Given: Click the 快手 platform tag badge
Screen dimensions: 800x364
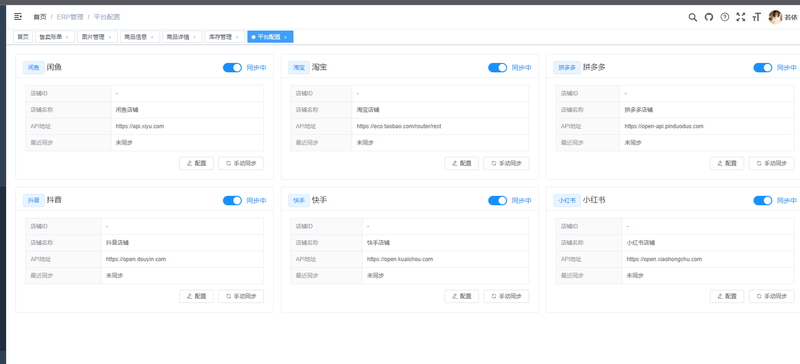Looking at the screenshot, I should tap(299, 200).
